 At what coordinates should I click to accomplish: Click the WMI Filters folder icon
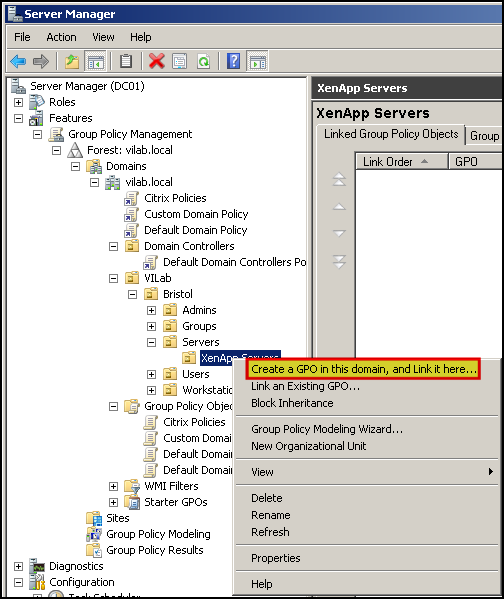pos(132,486)
